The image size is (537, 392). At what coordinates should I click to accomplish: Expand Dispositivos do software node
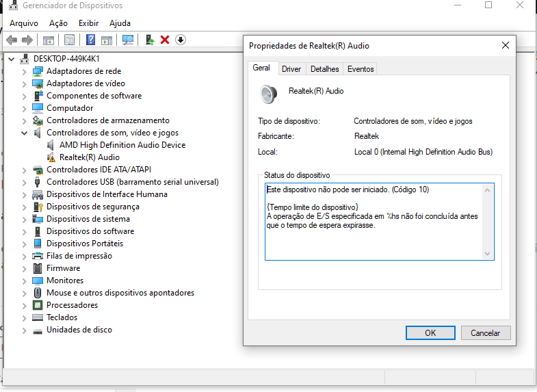[24, 232]
